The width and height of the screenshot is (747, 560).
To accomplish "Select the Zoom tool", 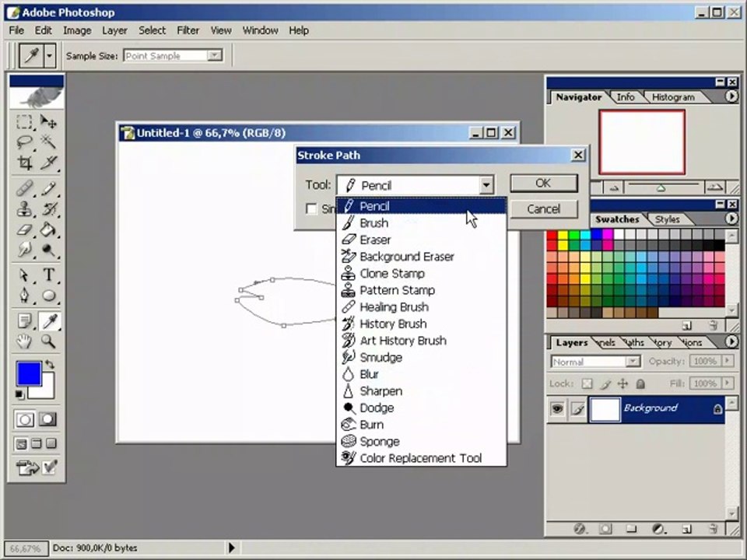I will point(48,341).
